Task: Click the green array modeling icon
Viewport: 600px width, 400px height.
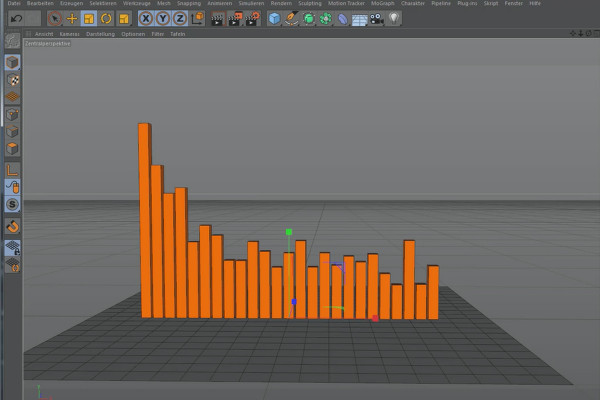Action: [326, 18]
